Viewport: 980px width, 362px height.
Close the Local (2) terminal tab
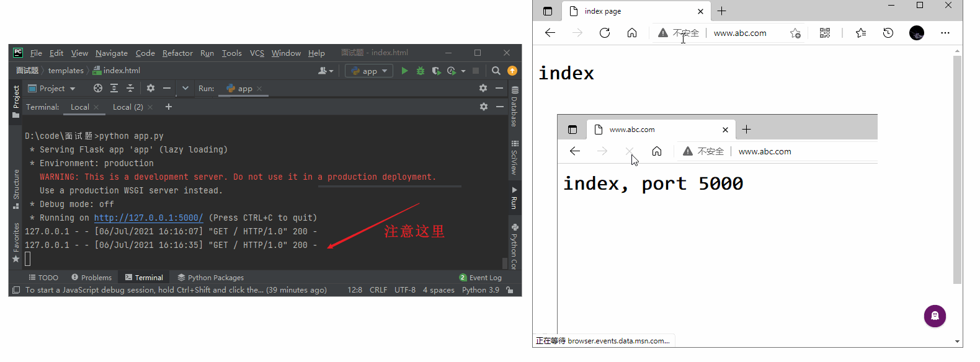[x=150, y=107]
